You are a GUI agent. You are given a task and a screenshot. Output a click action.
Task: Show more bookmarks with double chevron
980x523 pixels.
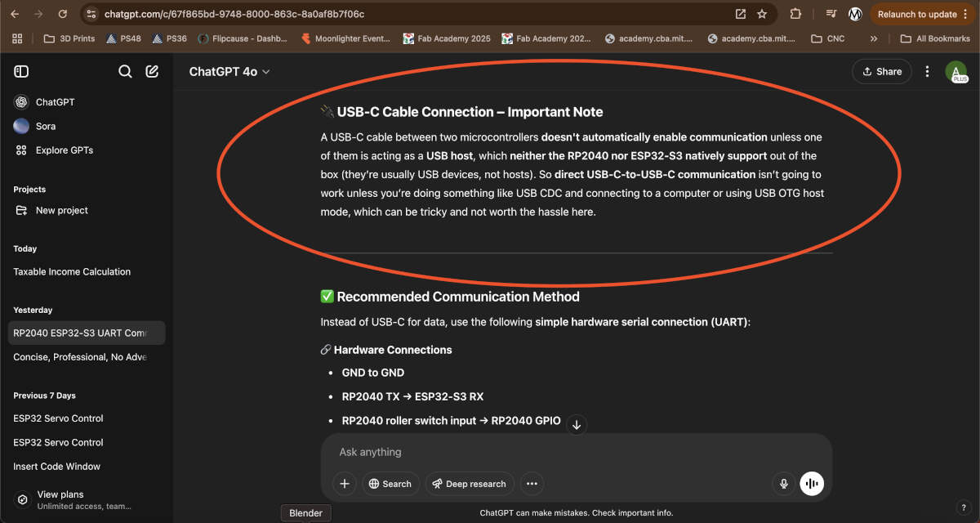click(874, 38)
